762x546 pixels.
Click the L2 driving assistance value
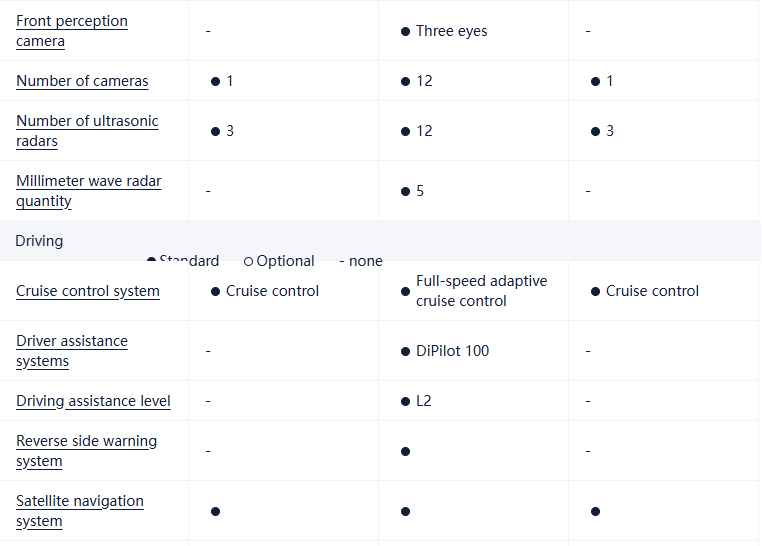point(424,401)
